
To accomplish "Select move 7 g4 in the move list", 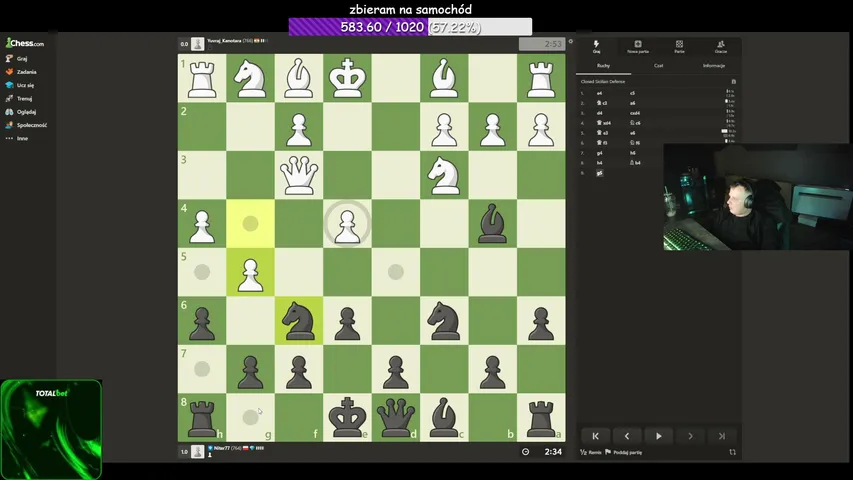I will 599,153.
